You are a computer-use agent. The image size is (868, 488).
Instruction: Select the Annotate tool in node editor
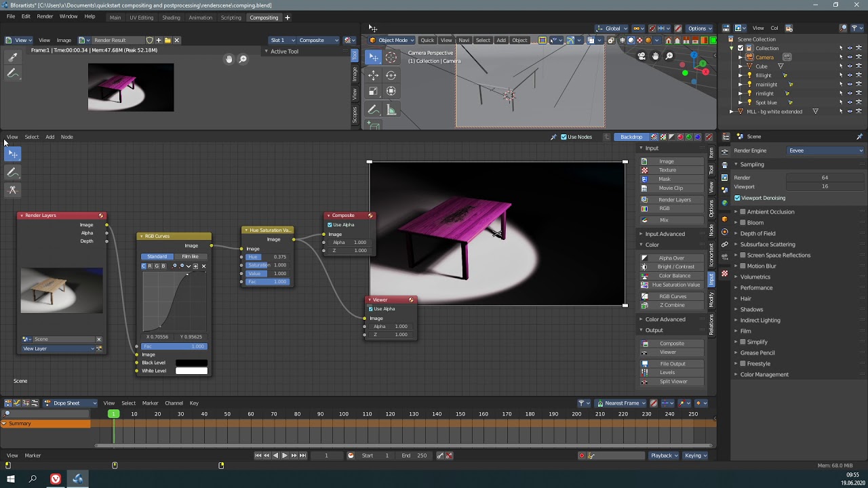tap(13, 172)
